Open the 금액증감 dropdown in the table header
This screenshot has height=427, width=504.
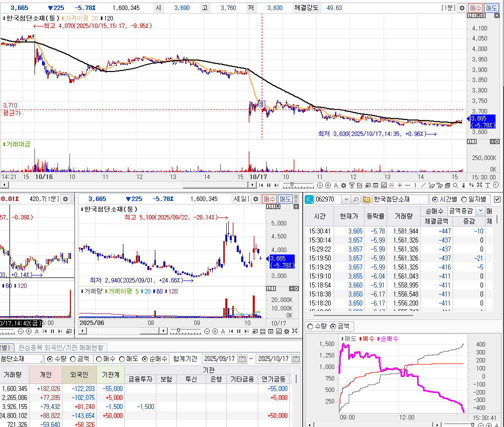[481, 211]
